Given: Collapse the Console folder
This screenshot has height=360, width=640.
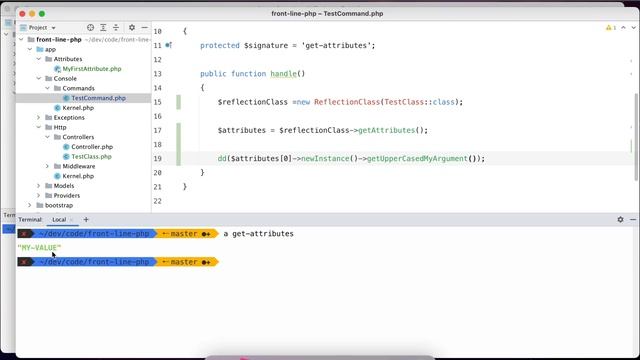Looking at the screenshot, I should [39, 78].
